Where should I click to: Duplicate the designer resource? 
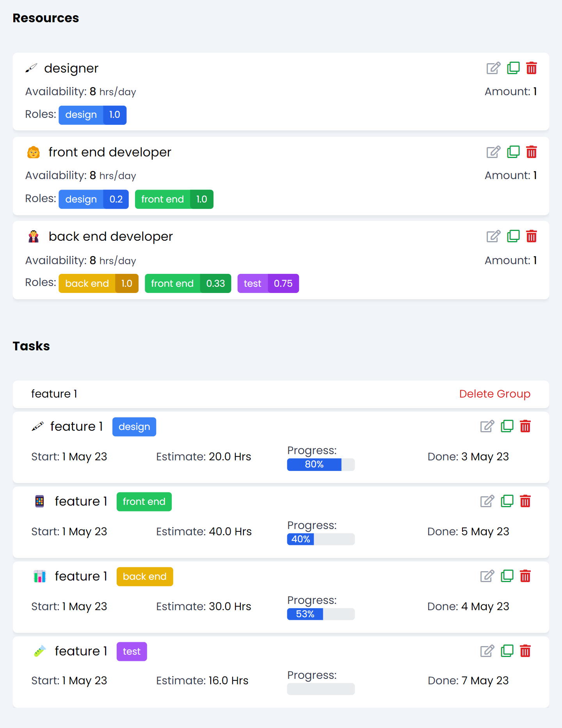tap(513, 68)
